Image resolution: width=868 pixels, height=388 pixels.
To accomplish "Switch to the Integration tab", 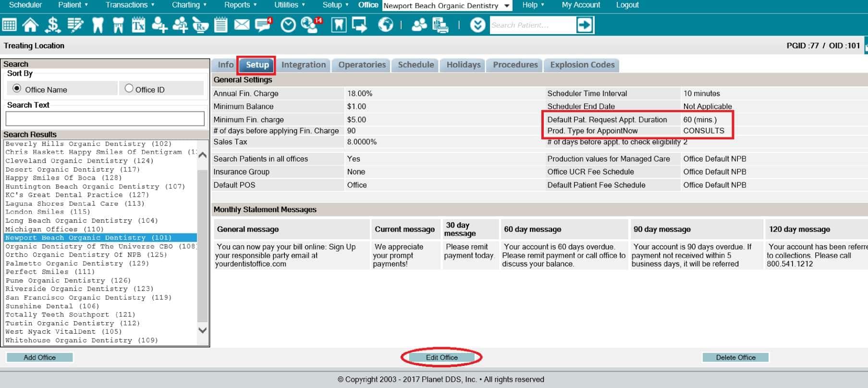I will pyautogui.click(x=304, y=65).
